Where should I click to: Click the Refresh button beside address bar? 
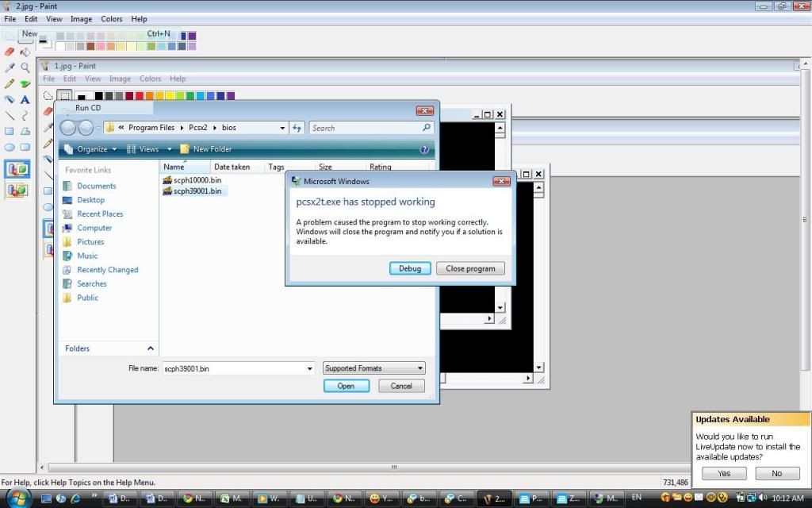click(297, 128)
